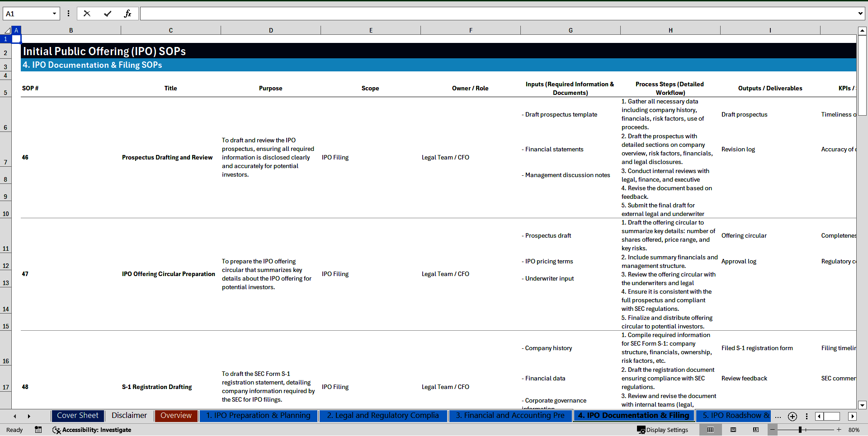Open the Cover Sheet tab
Image resolution: width=868 pixels, height=436 pixels.
point(78,416)
